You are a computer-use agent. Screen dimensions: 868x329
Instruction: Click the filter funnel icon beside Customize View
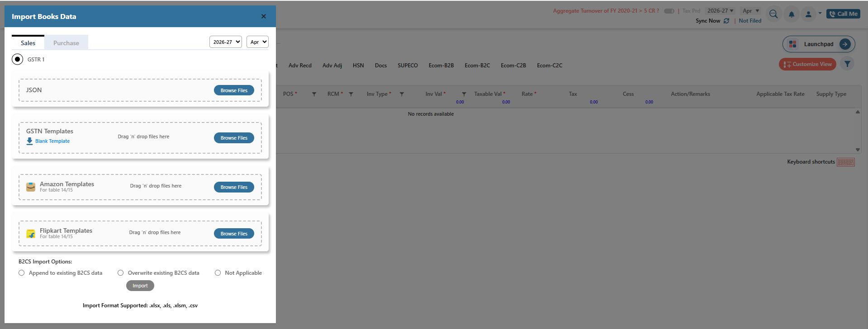(847, 64)
